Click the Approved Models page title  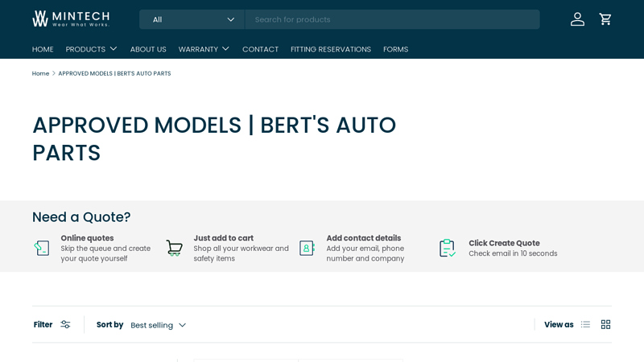pos(214,138)
